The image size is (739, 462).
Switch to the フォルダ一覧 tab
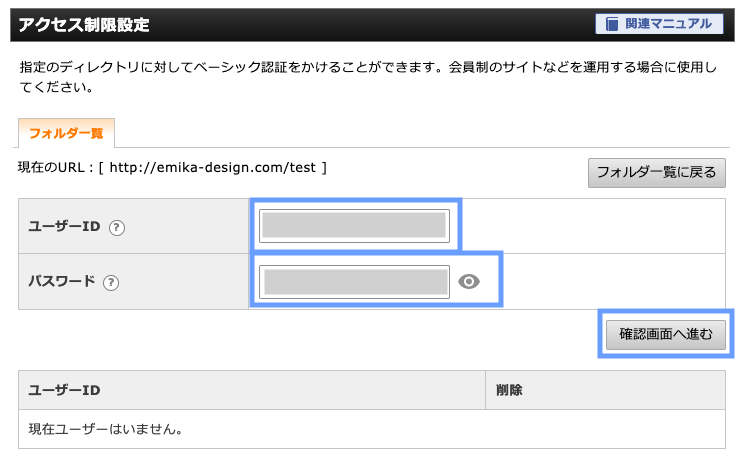tap(66, 133)
